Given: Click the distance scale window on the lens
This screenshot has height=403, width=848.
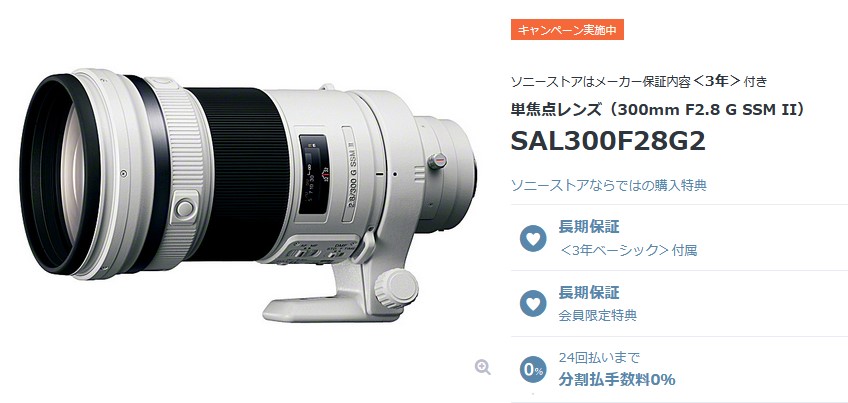Looking at the screenshot, I should [x=314, y=175].
